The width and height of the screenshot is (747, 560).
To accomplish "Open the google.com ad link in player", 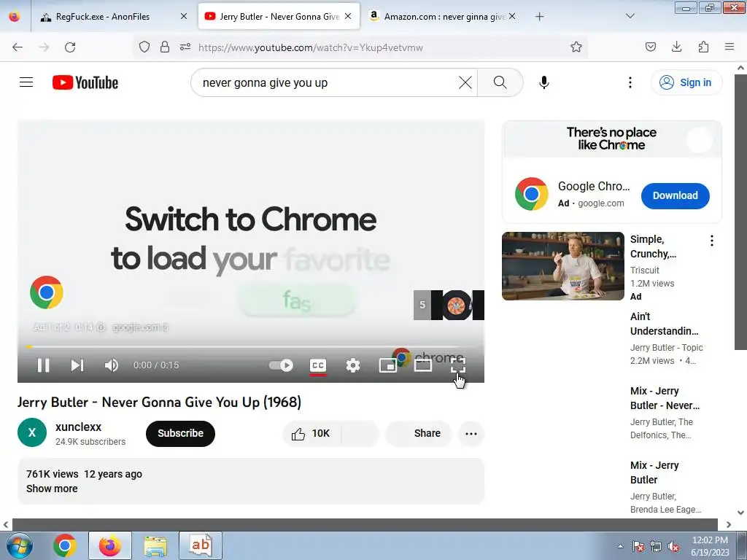I will click(140, 327).
